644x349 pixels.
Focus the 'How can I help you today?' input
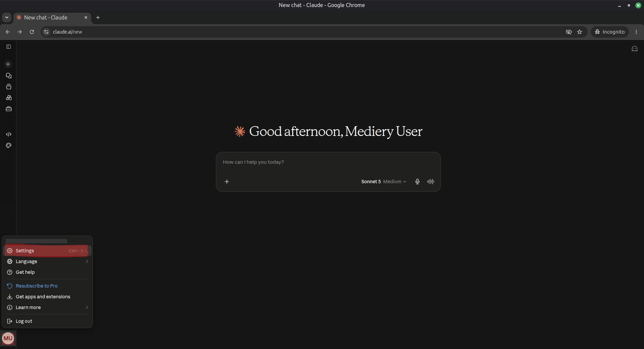(x=328, y=162)
